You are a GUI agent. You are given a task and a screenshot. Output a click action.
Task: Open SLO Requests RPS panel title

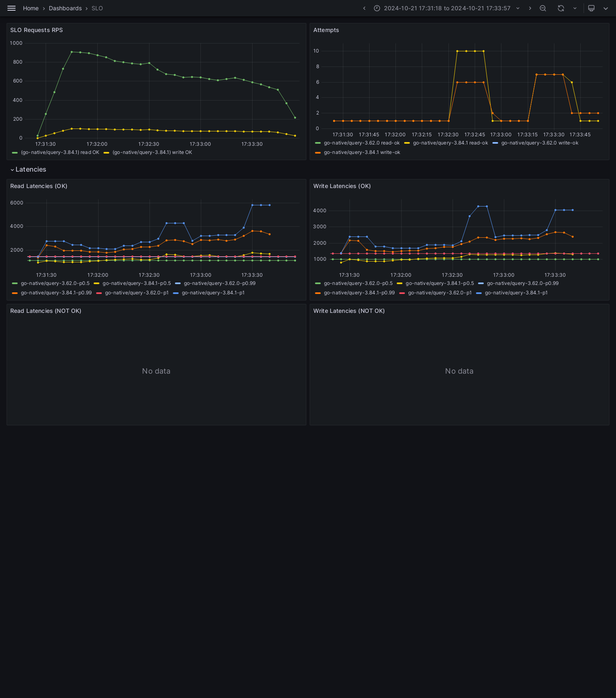point(37,30)
